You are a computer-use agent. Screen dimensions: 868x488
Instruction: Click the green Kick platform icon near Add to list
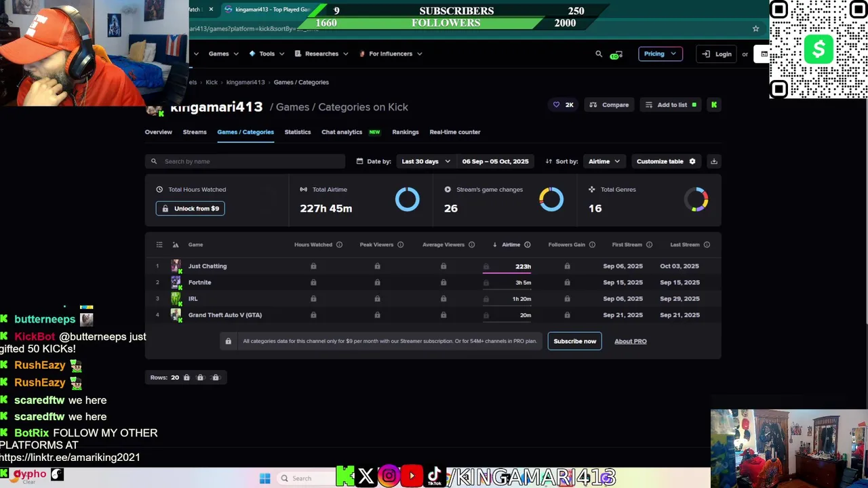point(714,105)
